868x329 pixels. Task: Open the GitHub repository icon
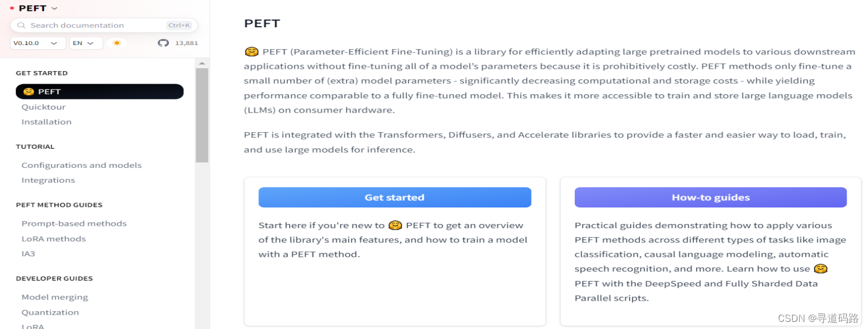pos(163,43)
